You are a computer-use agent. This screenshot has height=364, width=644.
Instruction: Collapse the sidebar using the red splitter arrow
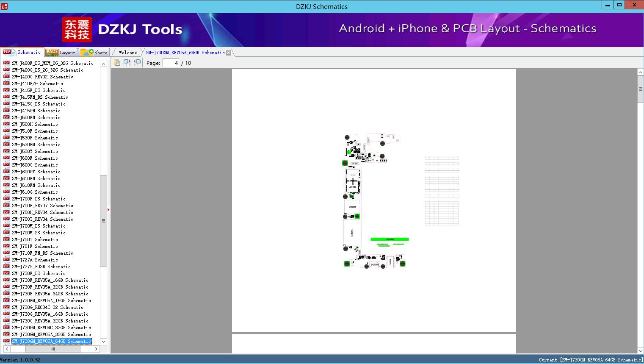tap(108, 209)
